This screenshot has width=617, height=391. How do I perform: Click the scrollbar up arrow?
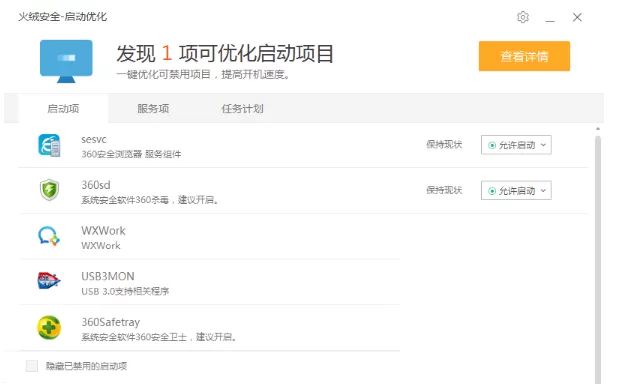click(598, 129)
